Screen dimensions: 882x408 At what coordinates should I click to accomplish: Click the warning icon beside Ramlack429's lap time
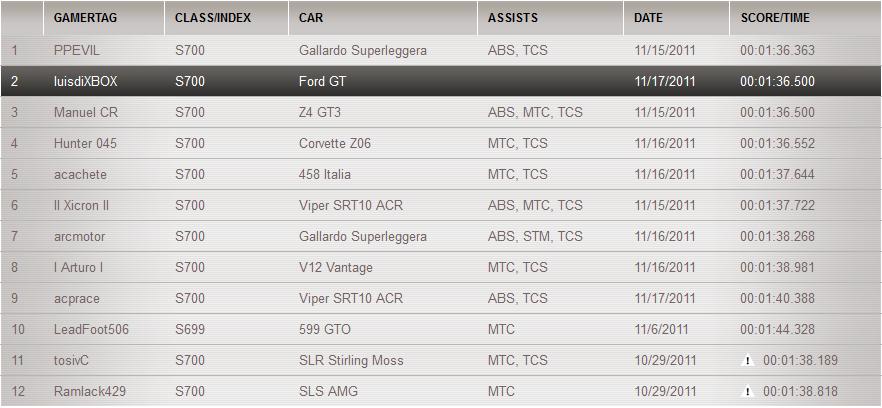pos(747,392)
